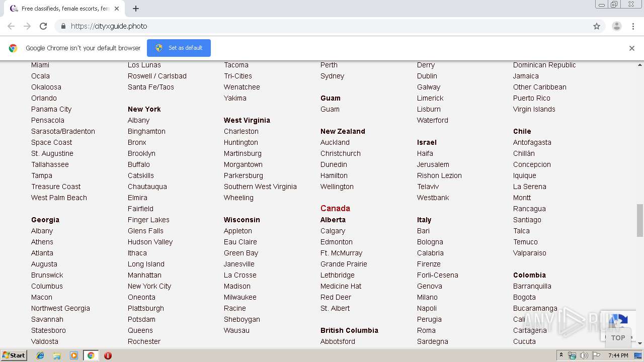Reload the page with the refresh icon
644x362 pixels.
tap(43, 26)
